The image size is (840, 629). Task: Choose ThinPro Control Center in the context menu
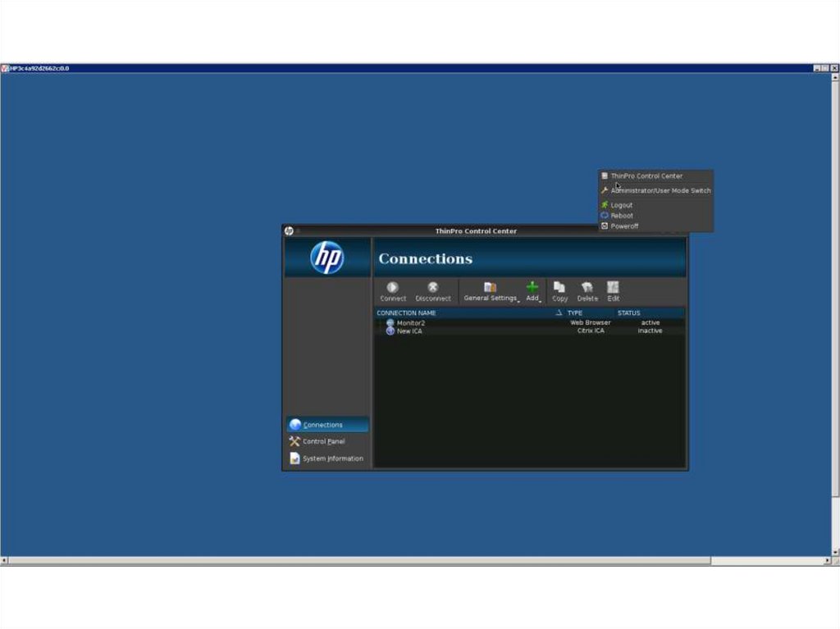tap(655, 175)
